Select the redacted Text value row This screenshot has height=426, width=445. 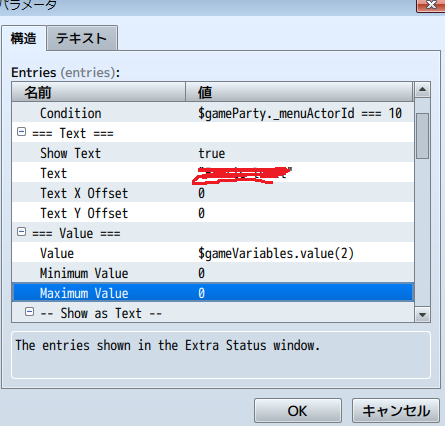213,173
